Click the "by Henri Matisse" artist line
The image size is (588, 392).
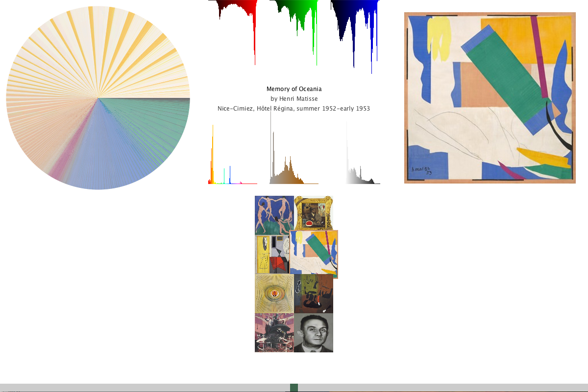click(x=294, y=99)
